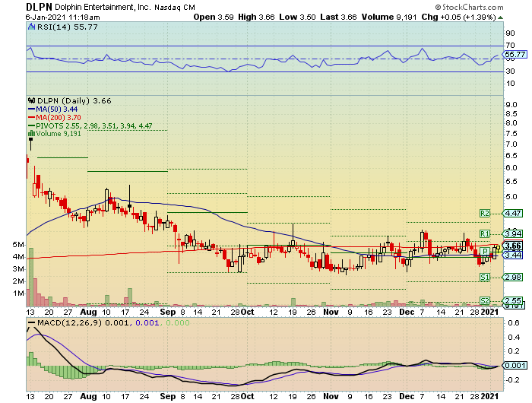Click the Volume 9,191 header value
This screenshot has width=532, height=403.
[x=389, y=17]
